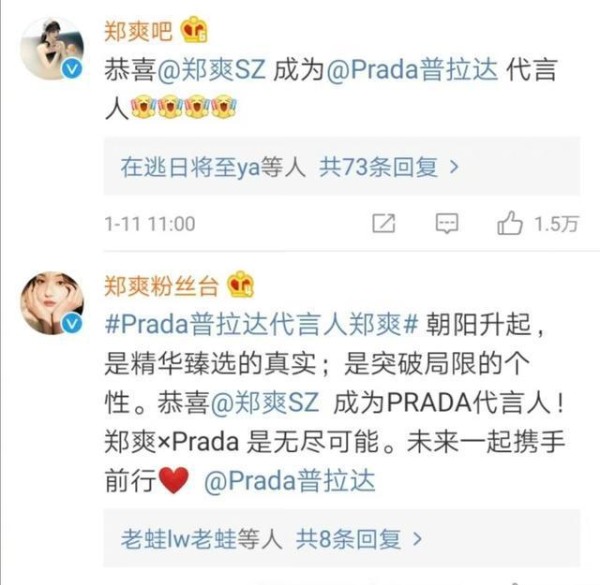Open the @郑爽SZ mention in second comment
600x585 pixels.
pos(265,402)
